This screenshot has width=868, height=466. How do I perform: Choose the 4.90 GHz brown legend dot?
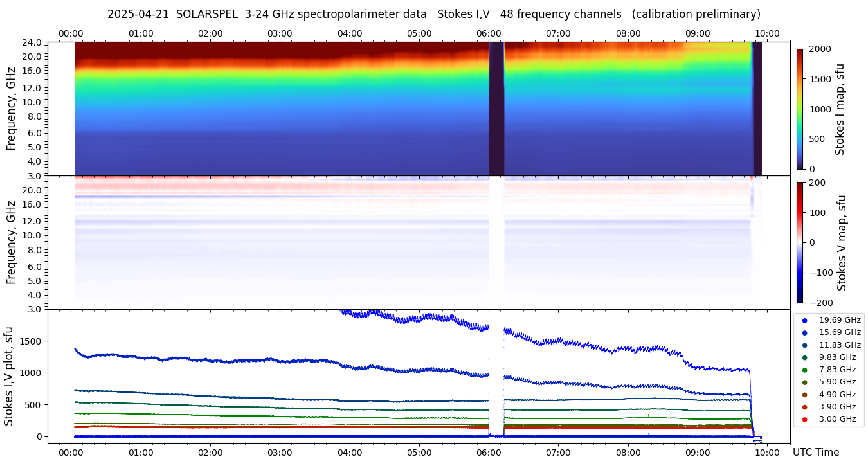804,395
